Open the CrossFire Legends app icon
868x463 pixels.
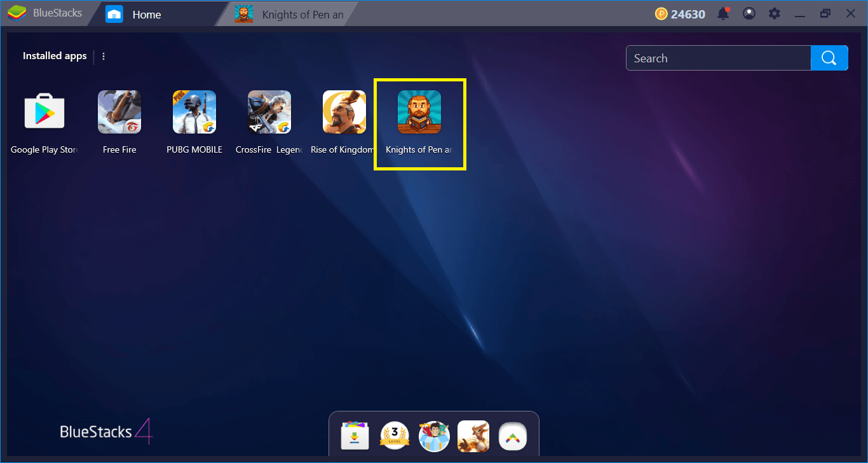269,113
